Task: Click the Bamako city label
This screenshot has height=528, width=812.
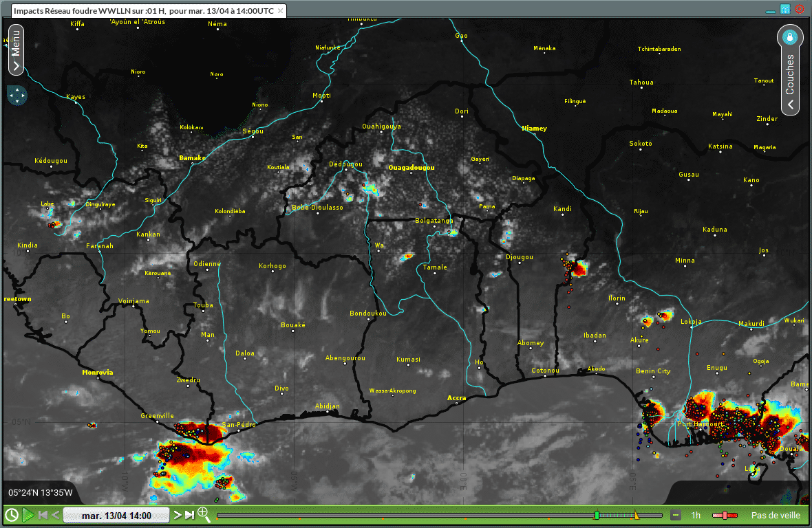Action: tap(192, 157)
